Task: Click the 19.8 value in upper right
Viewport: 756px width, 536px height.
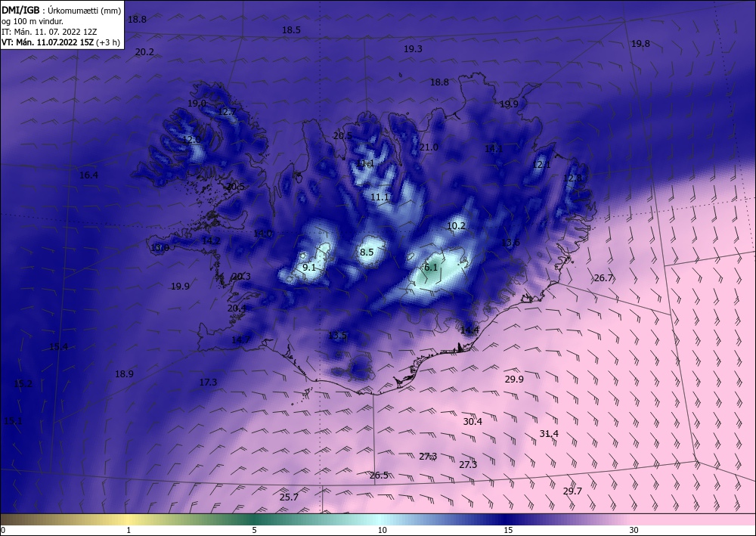Action: pyautogui.click(x=640, y=43)
